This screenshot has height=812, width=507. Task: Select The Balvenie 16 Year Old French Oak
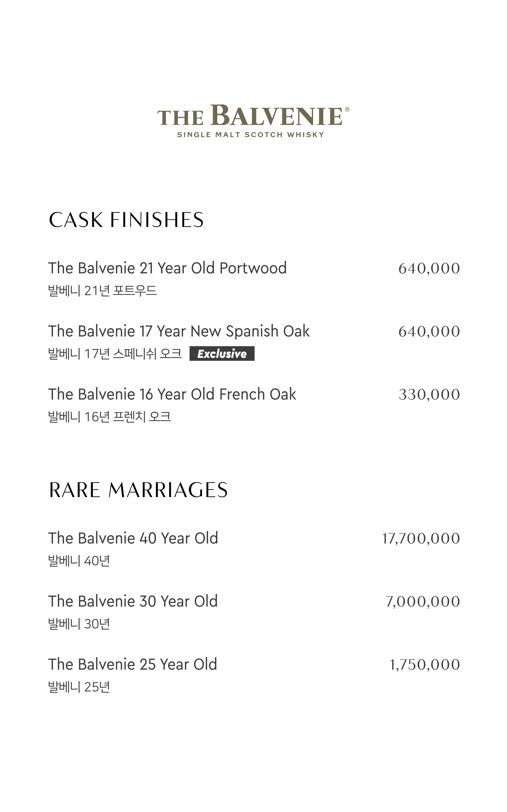point(172,394)
